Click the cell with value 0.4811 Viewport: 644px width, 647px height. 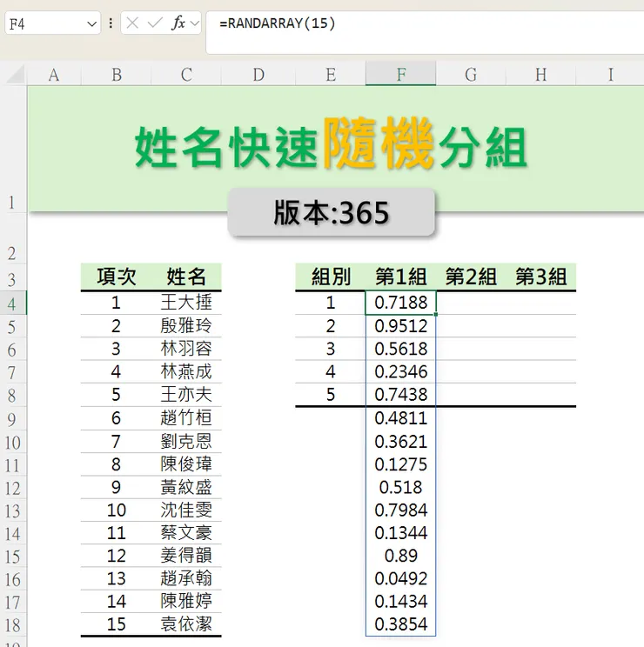[401, 418]
